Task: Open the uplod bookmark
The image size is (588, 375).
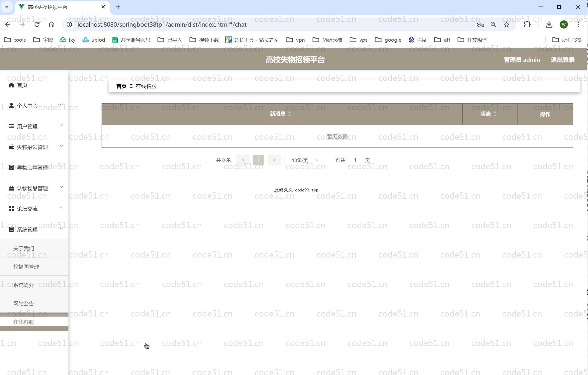Action: pyautogui.click(x=94, y=40)
